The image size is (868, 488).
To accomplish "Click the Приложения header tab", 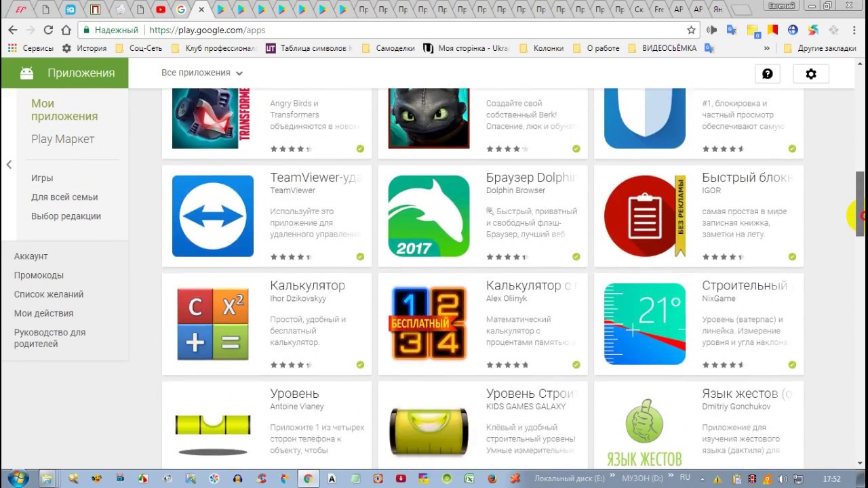I will pos(64,73).
